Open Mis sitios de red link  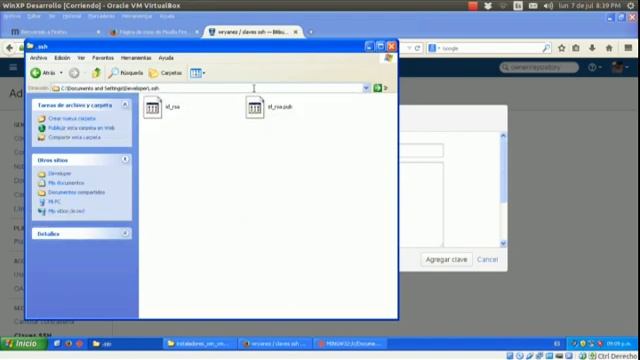(66, 211)
